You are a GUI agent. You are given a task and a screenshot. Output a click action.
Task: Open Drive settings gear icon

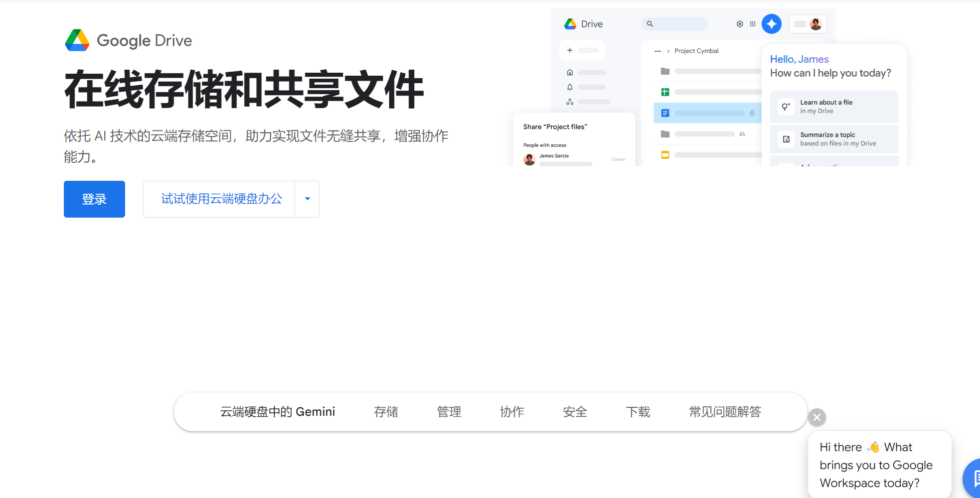(x=740, y=23)
